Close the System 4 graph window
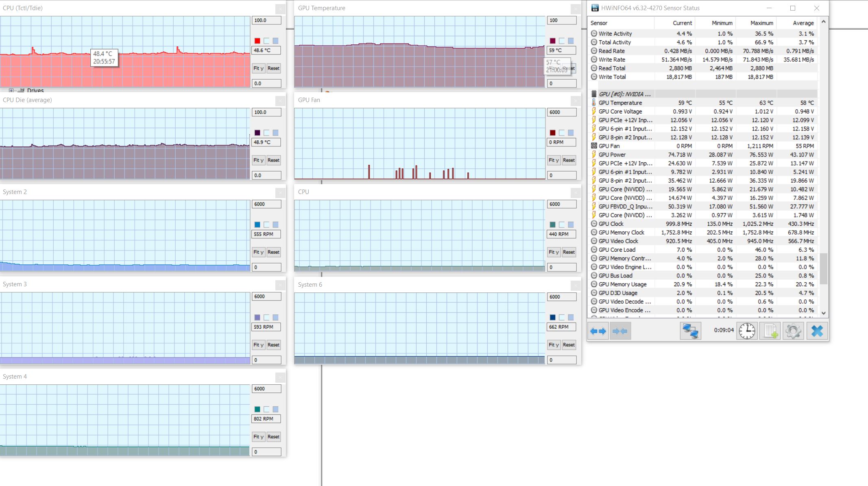This screenshot has width=868, height=486. pyautogui.click(x=280, y=377)
